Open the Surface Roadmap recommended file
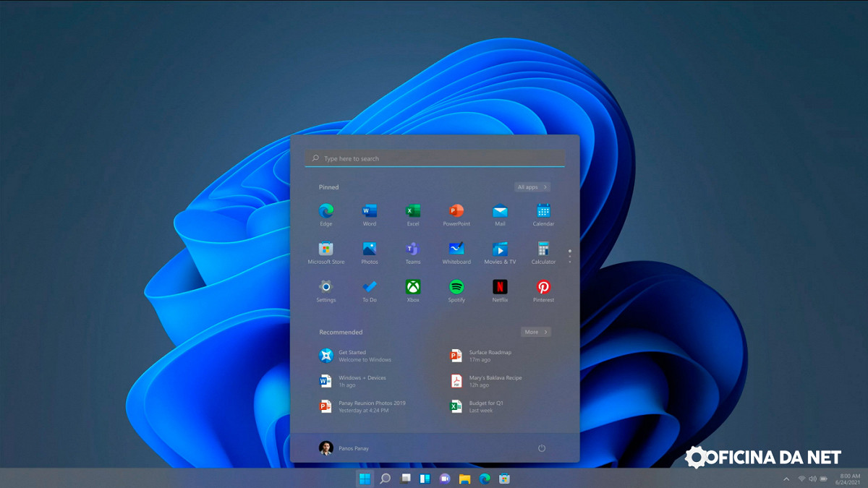868x488 pixels. [x=490, y=356]
